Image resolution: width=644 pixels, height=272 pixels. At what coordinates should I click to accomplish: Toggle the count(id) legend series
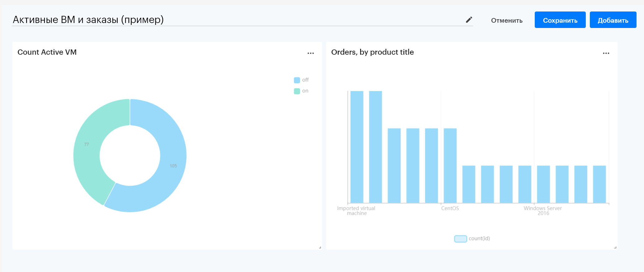coord(472,238)
